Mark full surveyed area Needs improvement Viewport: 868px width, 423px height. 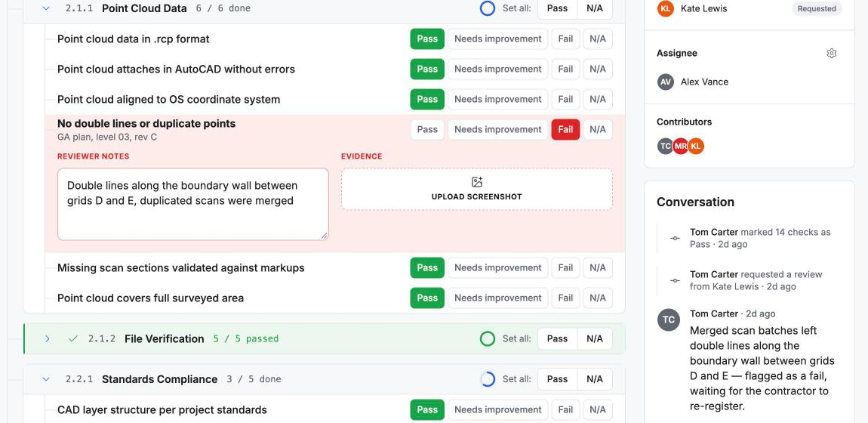pyautogui.click(x=497, y=298)
